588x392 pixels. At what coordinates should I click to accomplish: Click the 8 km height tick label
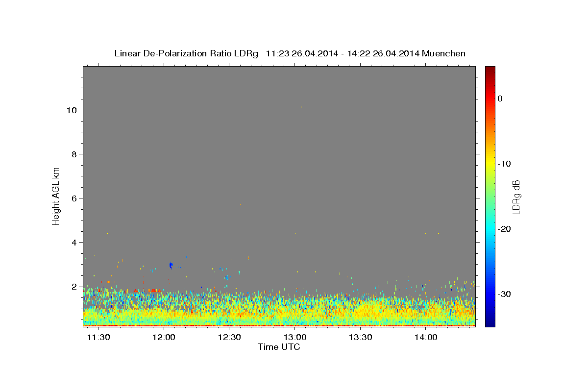point(74,154)
